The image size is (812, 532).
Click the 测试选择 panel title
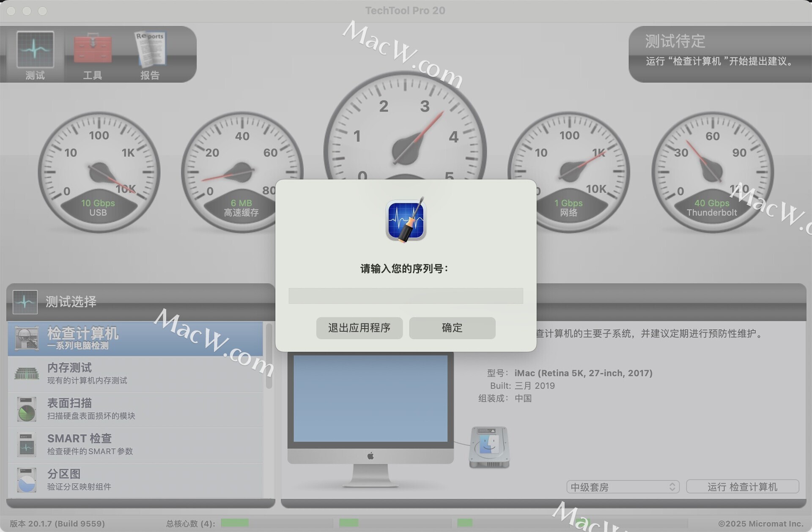click(x=71, y=302)
